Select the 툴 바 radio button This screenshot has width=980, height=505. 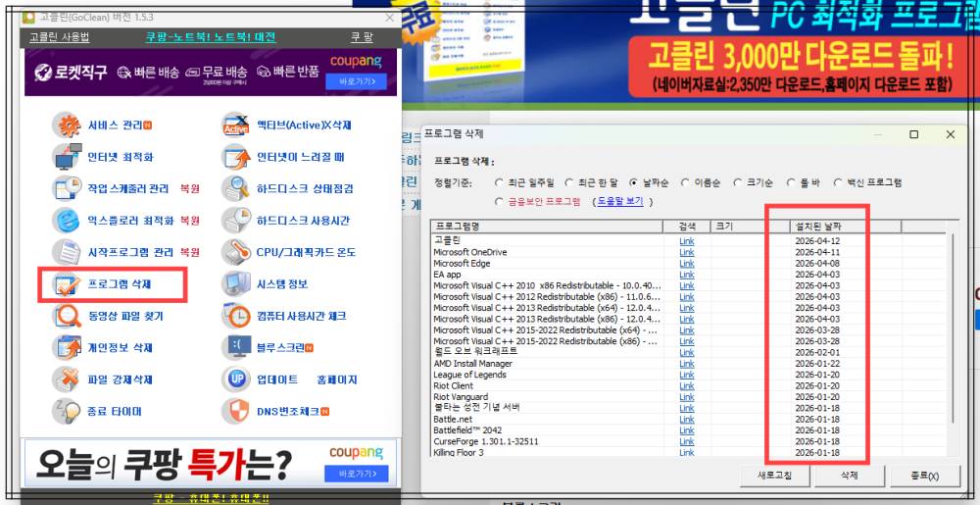[x=791, y=183]
